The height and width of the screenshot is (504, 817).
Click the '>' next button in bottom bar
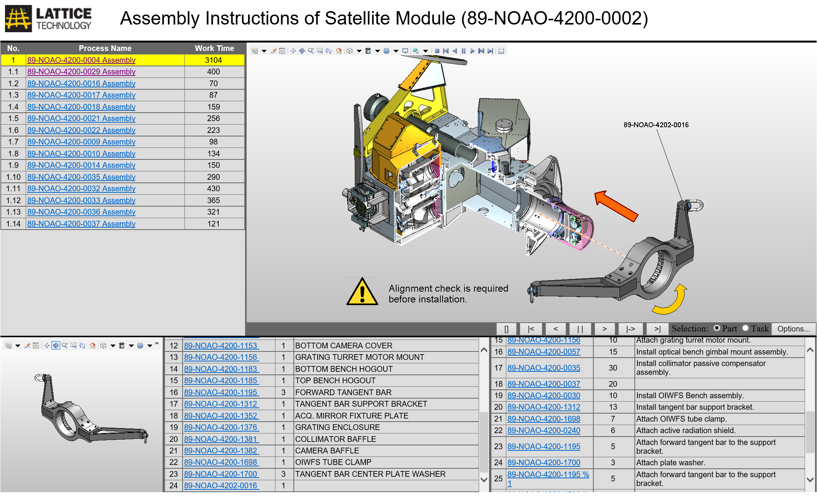click(x=605, y=329)
